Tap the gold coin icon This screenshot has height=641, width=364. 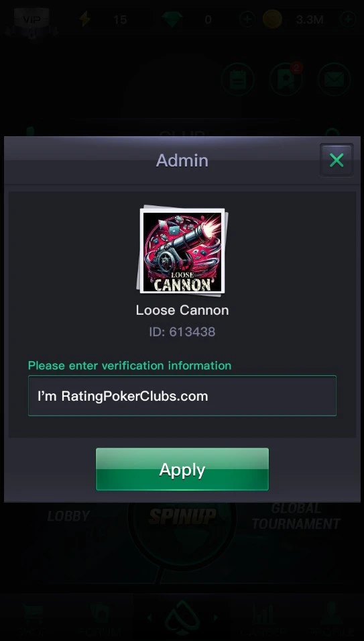click(272, 19)
